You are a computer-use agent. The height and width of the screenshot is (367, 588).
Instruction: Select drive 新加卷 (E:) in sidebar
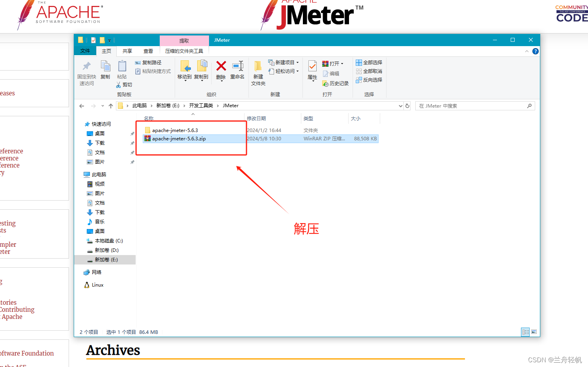tap(105, 260)
